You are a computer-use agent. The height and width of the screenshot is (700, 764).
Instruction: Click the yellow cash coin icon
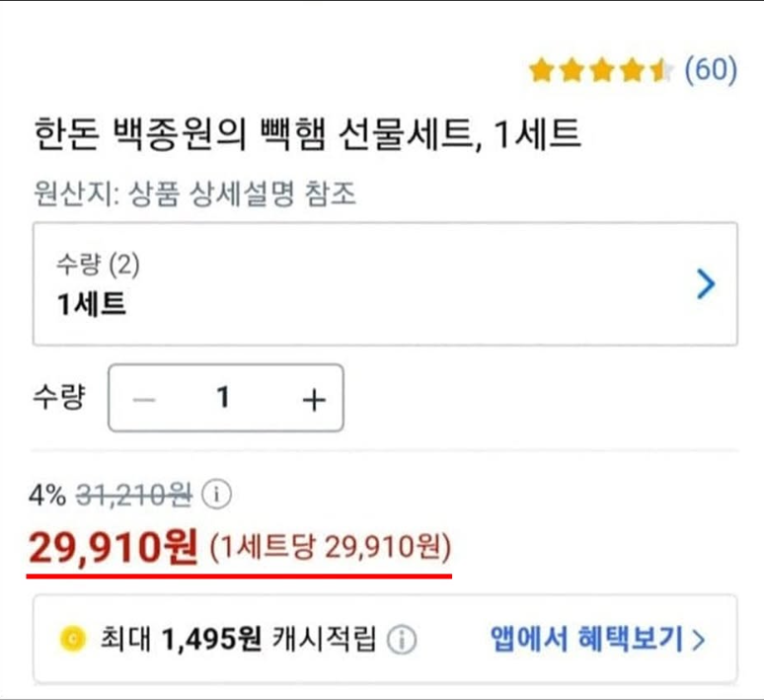click(72, 641)
